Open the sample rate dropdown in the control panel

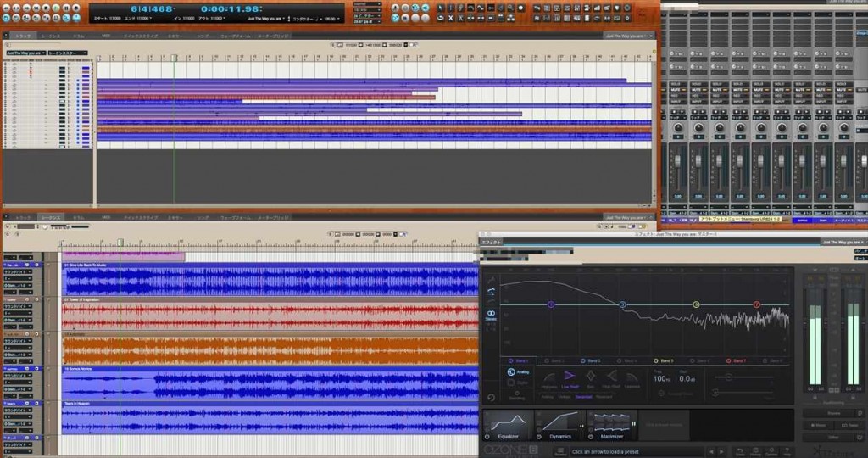coord(368,10)
